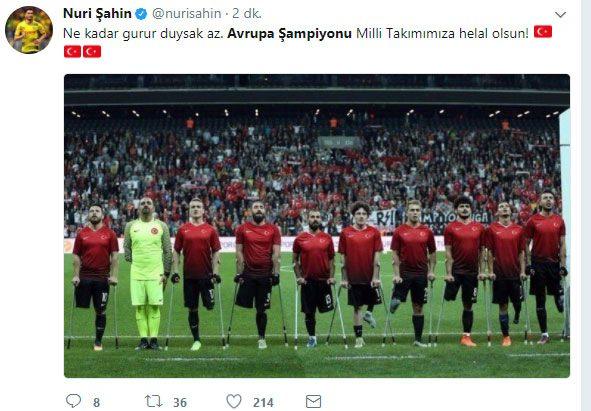
Task: Open Nuri Şahin's profile picture avatar
Action: [x=29, y=29]
